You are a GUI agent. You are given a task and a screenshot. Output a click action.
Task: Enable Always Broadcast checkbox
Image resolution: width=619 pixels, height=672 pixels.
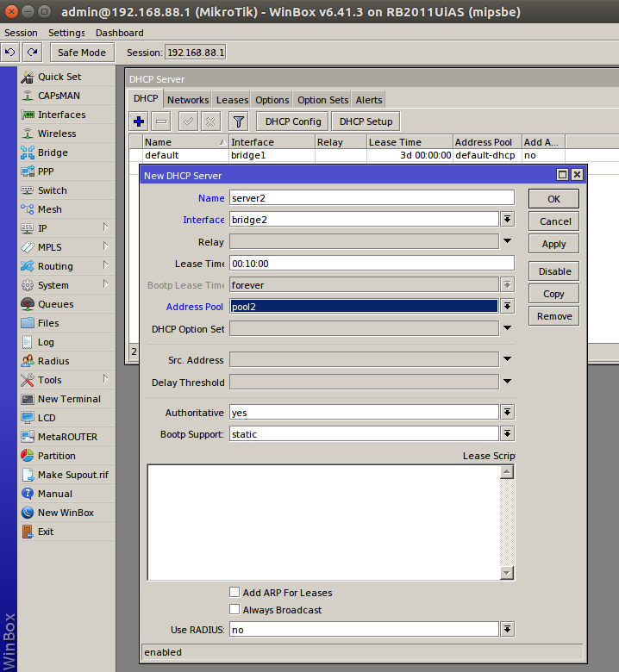click(234, 610)
